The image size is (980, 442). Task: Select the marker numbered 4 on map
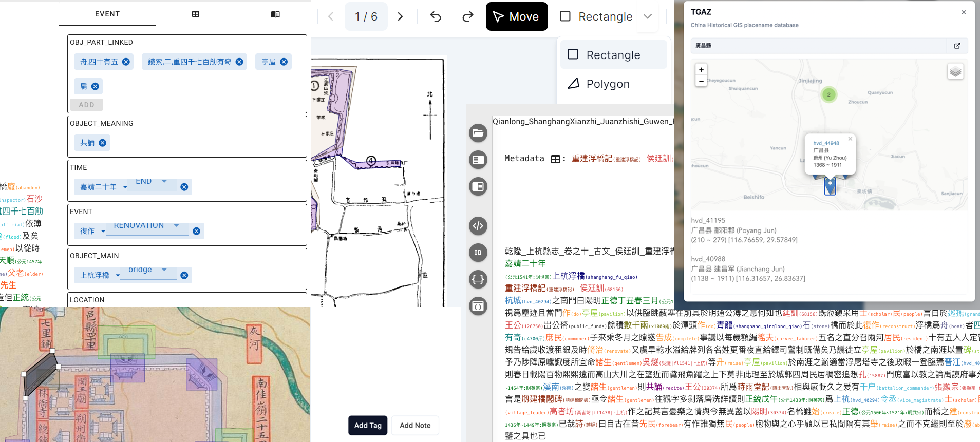371,161
